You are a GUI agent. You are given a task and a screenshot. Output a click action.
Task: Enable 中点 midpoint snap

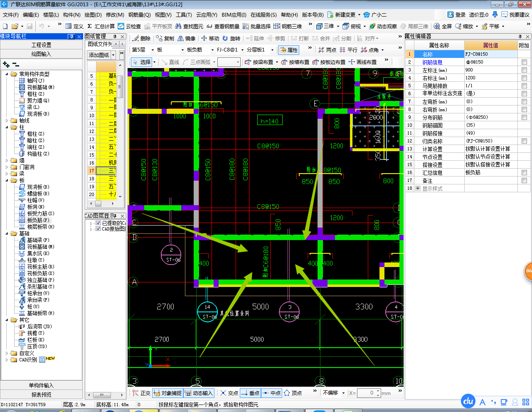pyautogui.click(x=271, y=393)
